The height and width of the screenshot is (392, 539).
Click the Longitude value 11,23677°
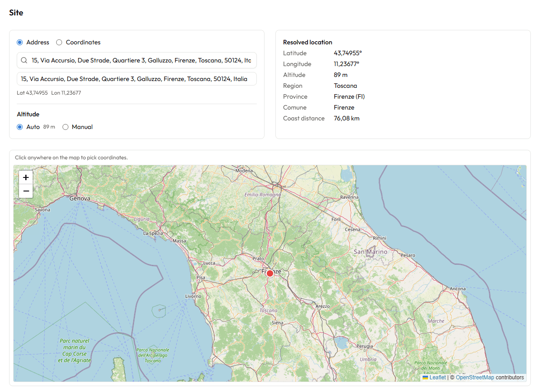[x=346, y=64]
